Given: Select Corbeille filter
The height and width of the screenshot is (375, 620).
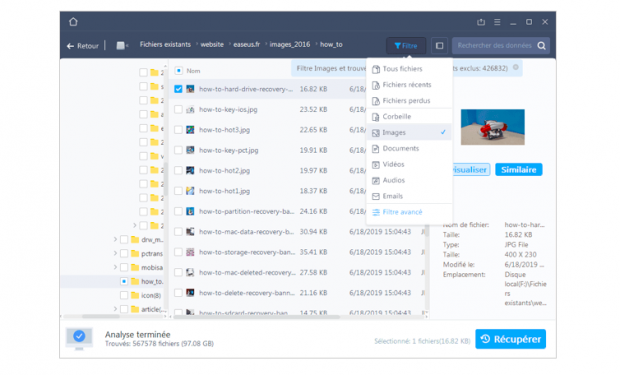Looking at the screenshot, I should [x=409, y=116].
